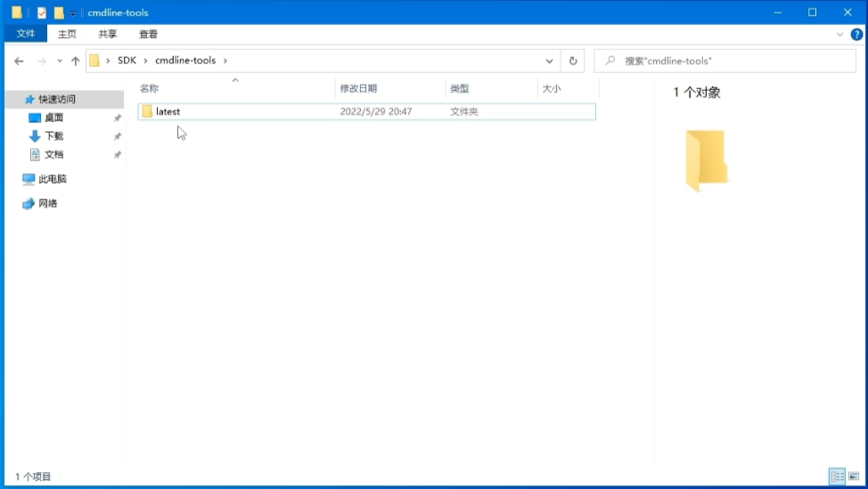Click the latest folder icon
The width and height of the screenshot is (868, 489).
pyautogui.click(x=147, y=111)
